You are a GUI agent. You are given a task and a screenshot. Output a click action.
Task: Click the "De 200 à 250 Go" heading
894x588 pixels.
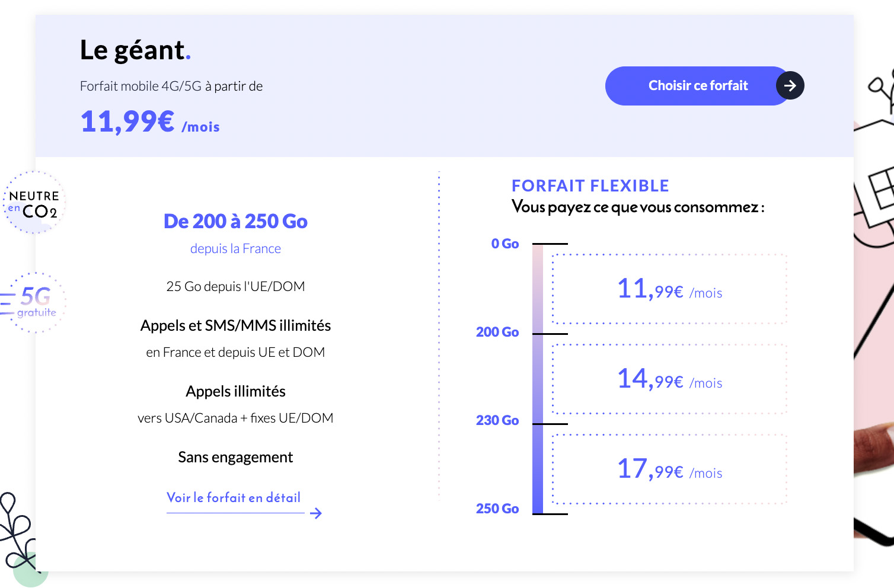point(235,222)
